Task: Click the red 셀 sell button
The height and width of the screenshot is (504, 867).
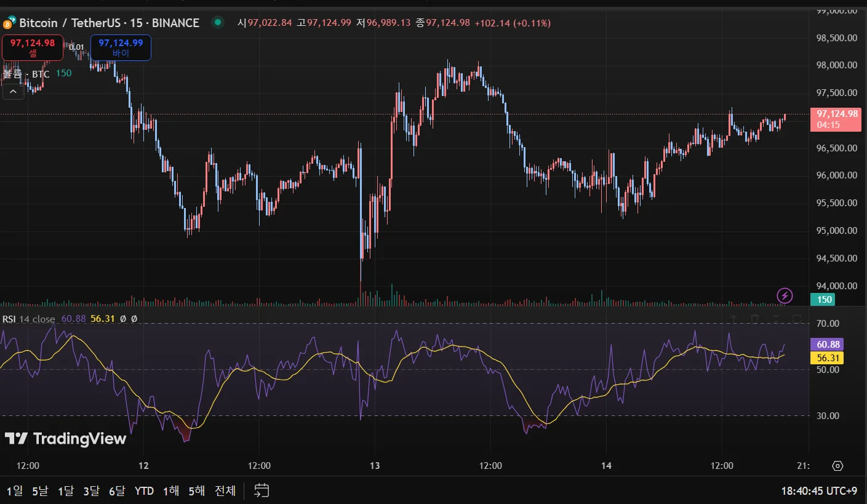Action: [x=33, y=48]
